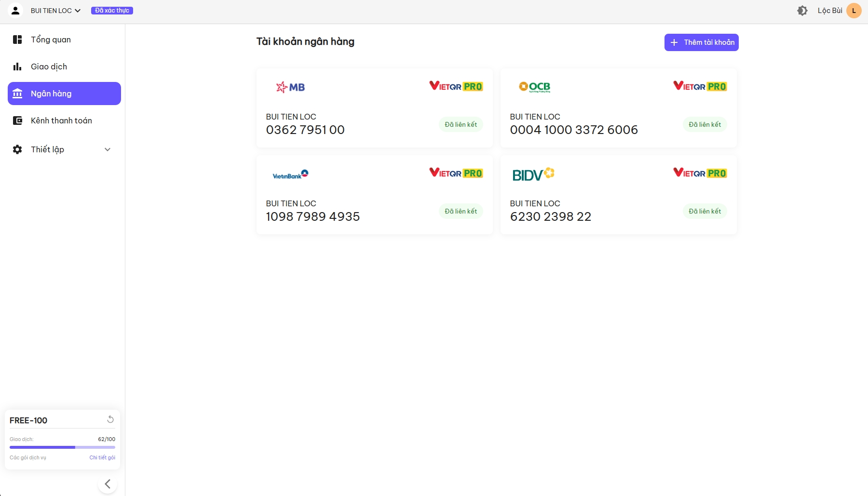Viewport: 868px width, 496px height.
Task: Select VietinBank account number 1098 7989 4935
Action: click(x=313, y=216)
